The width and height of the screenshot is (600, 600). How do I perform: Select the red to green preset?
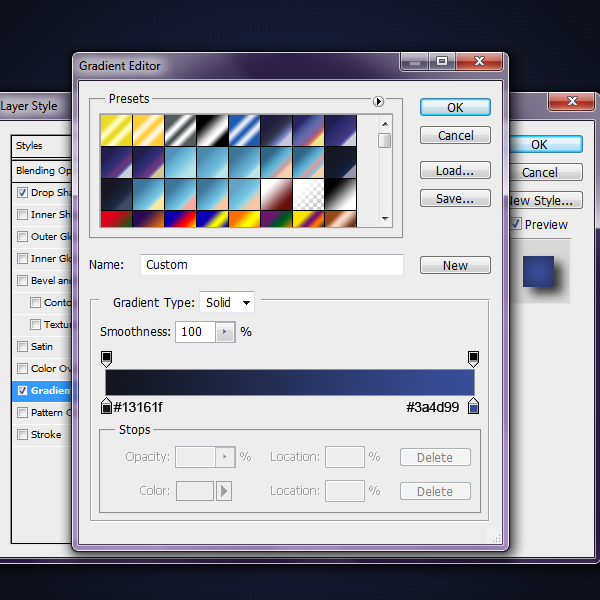[116, 219]
